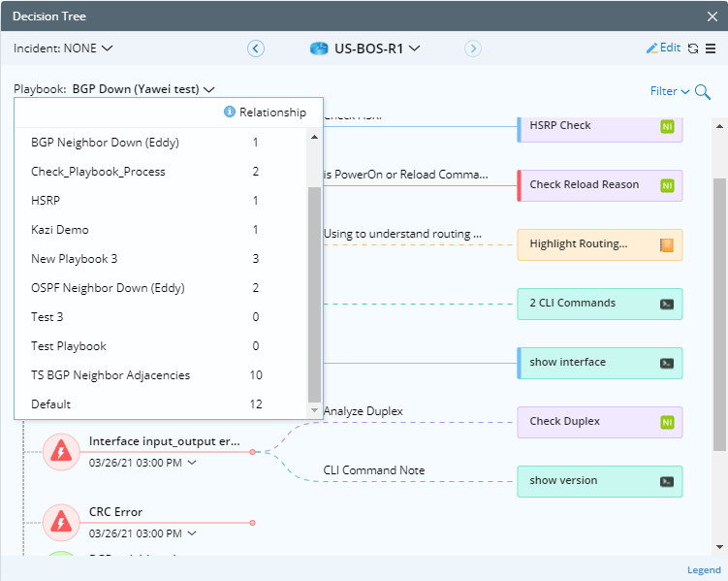Click the CRC Error alert icon

[x=61, y=522]
